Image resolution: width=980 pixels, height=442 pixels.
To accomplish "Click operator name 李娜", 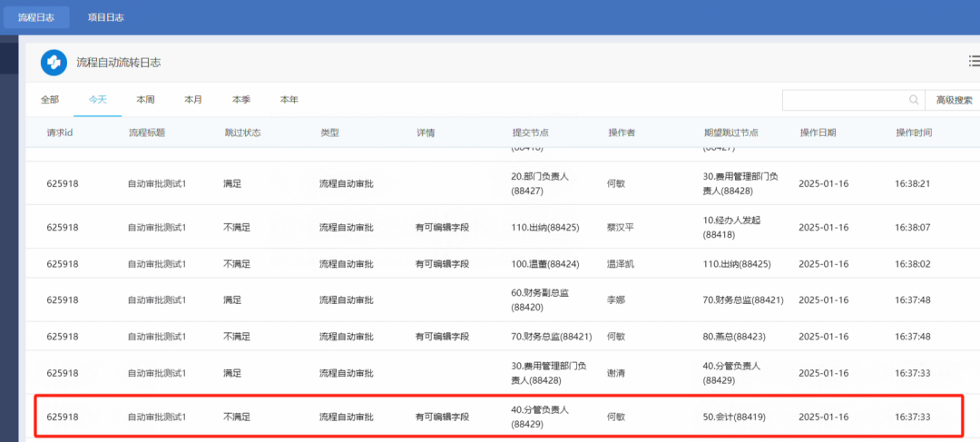I will [615, 300].
